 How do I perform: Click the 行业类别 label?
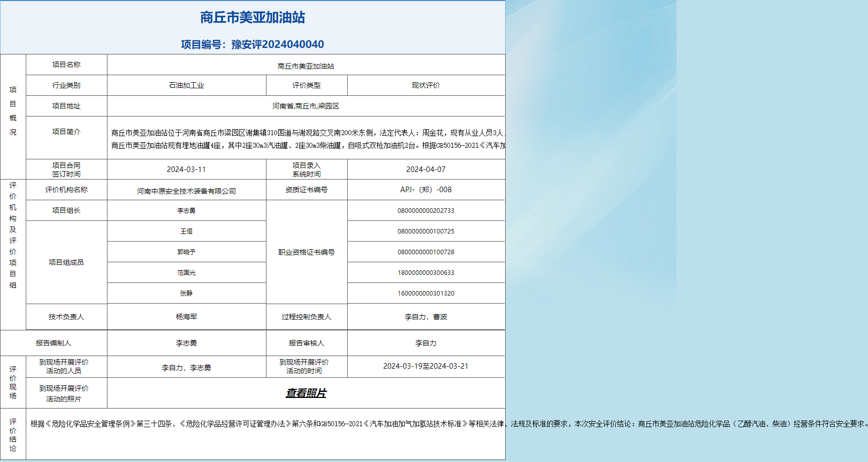point(66,85)
